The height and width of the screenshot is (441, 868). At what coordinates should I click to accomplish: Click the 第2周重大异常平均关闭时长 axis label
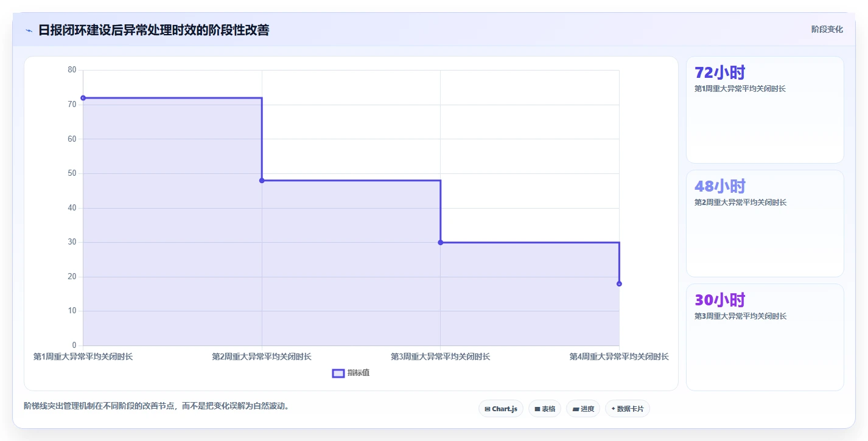[x=262, y=356]
